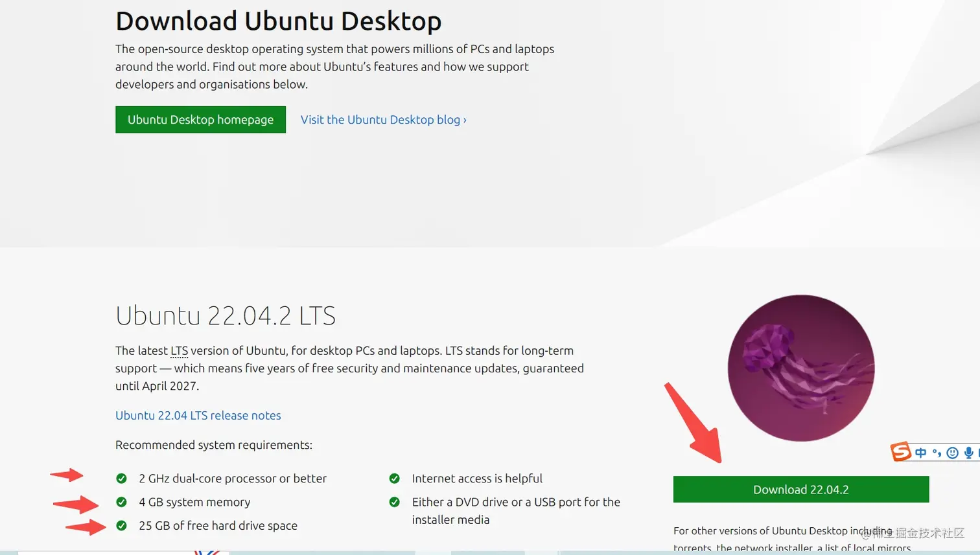Screen dimensions: 980x555
Task: Click the Ubuntu 22.04.2 LTS title
Action: coord(226,316)
